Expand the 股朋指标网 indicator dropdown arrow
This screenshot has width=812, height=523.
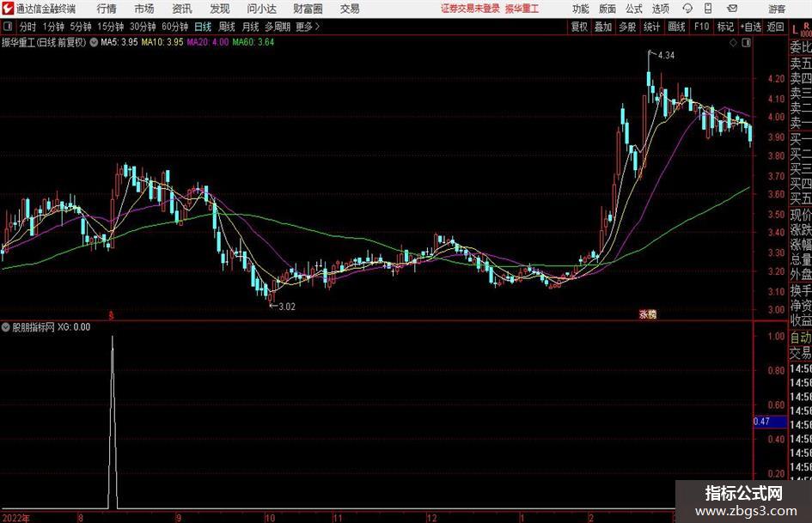coord(6,327)
